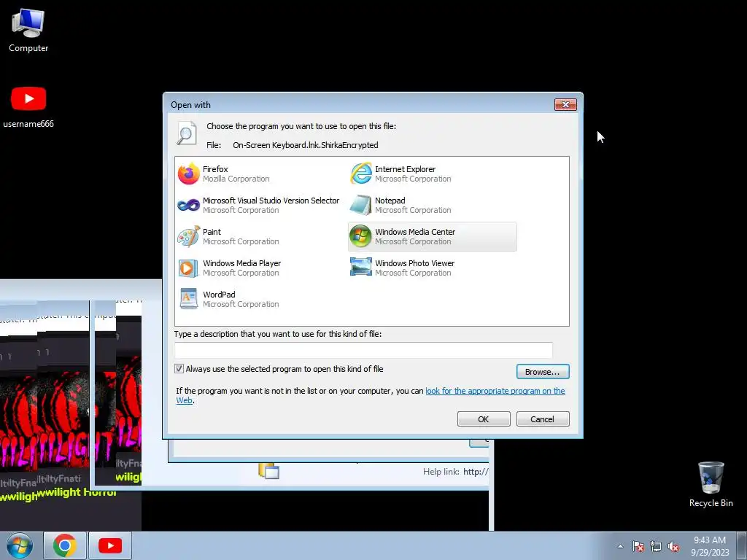Click the search document icon in dialog header

(x=186, y=133)
